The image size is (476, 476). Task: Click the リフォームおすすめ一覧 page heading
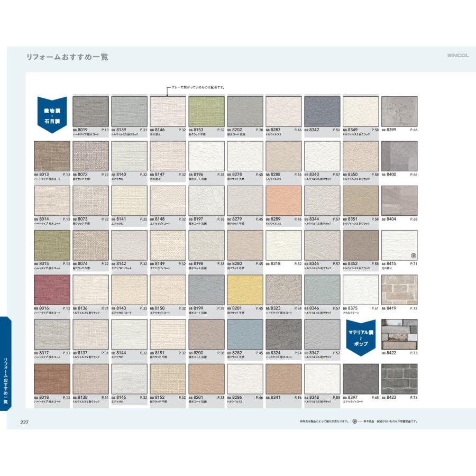[x=67, y=57]
